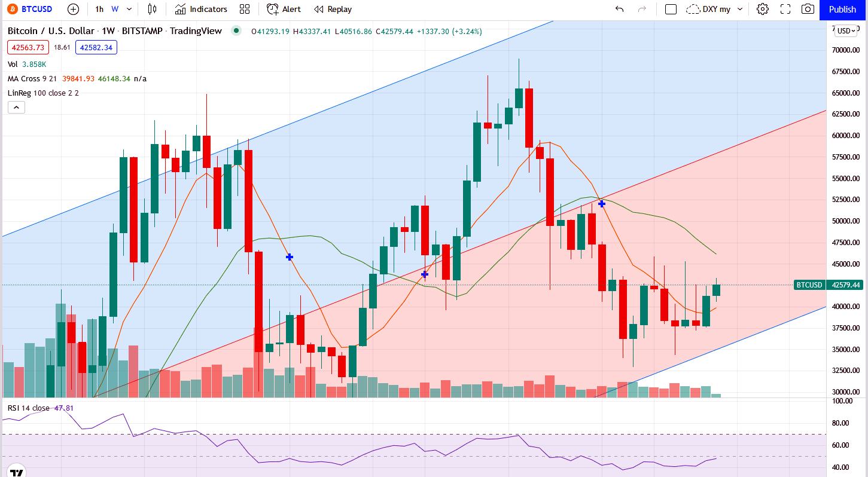Enter fullscreen mode

click(785, 9)
